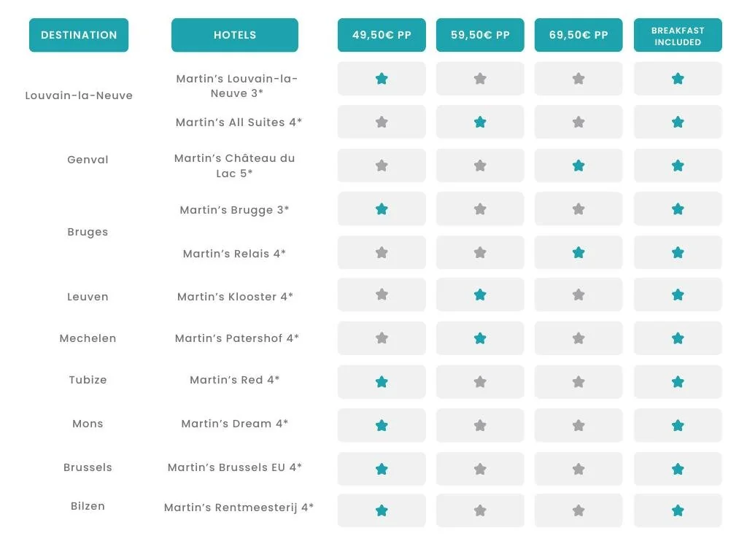Image resolution: width=747 pixels, height=560 pixels.
Task: Click the teal 49,50€ star for Martin's Brugge 3*
Action: click(382, 209)
